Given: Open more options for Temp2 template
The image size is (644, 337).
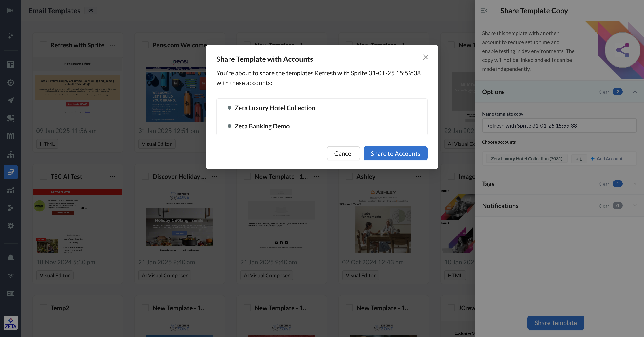Looking at the screenshot, I should click(x=113, y=308).
